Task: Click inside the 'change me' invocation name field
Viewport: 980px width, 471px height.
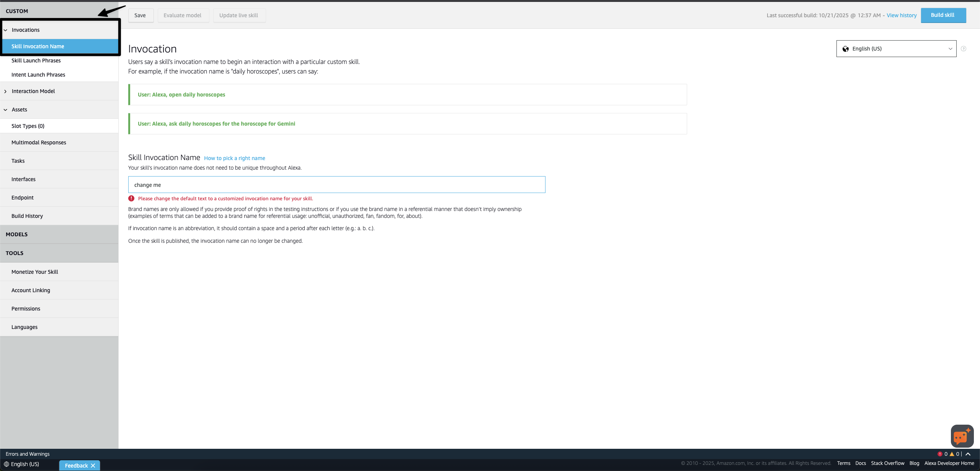Action: coord(336,185)
